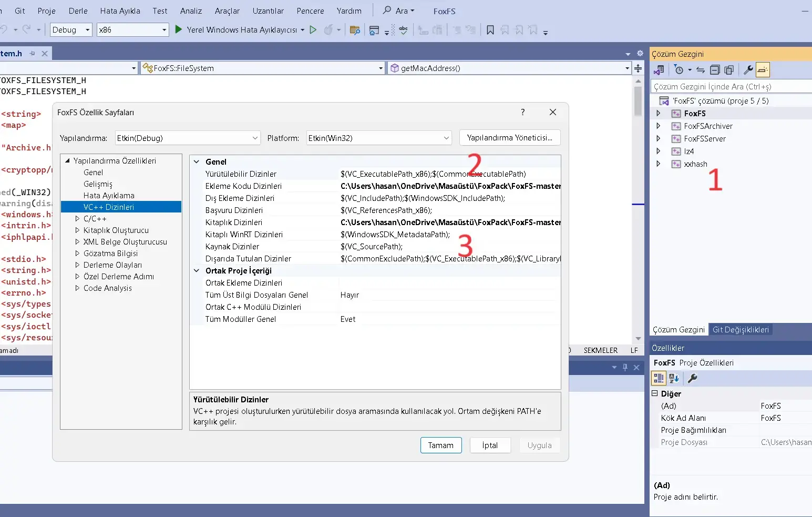Click the editor's vertical scrollbar thumb
The image size is (812, 517).
click(638, 100)
